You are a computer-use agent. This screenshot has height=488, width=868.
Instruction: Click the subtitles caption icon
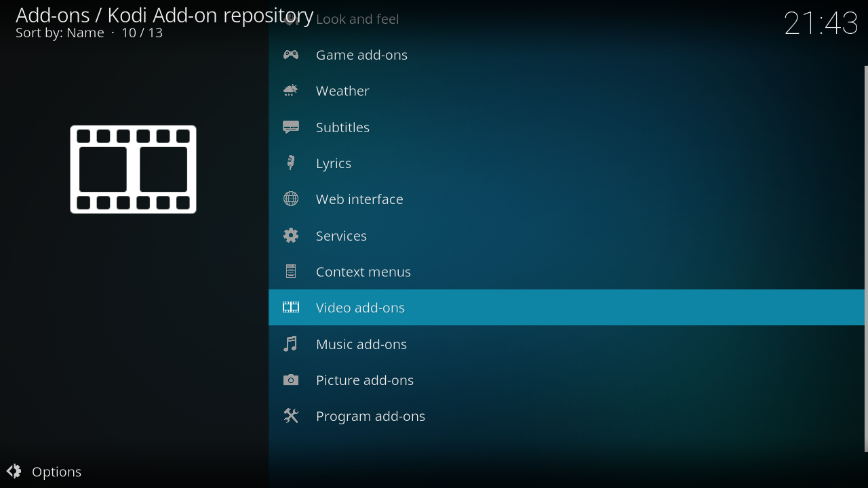pos(291,127)
